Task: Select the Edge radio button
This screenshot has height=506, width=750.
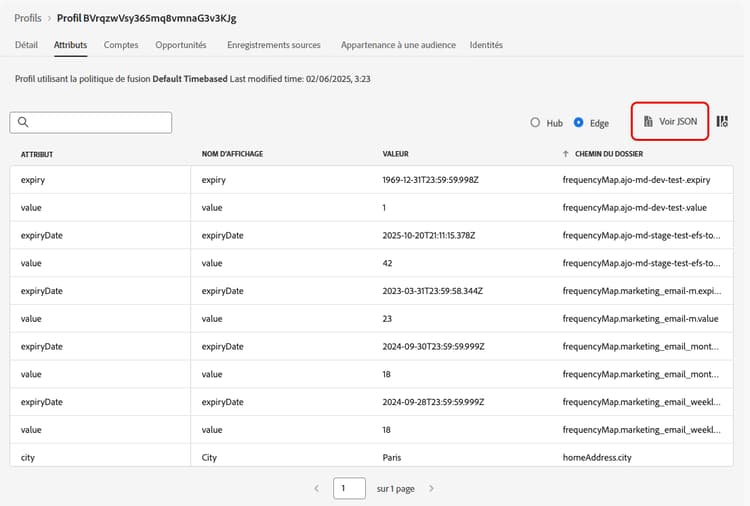Action: [579, 123]
